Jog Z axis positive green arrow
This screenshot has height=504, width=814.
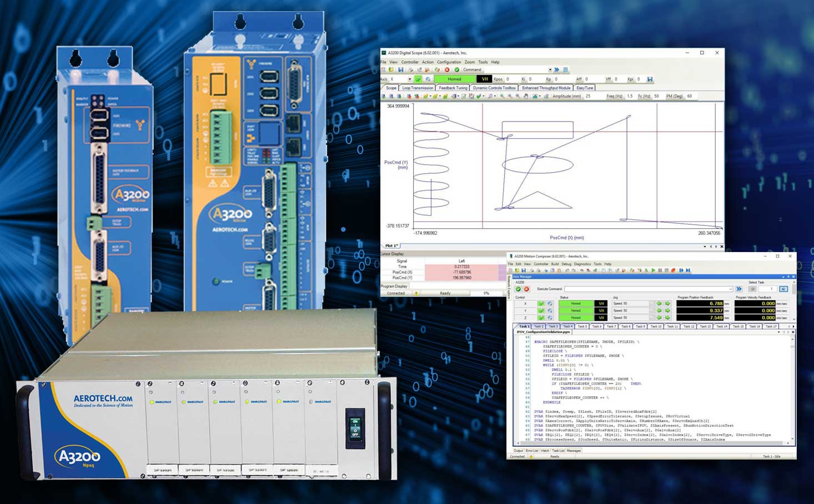(667, 317)
